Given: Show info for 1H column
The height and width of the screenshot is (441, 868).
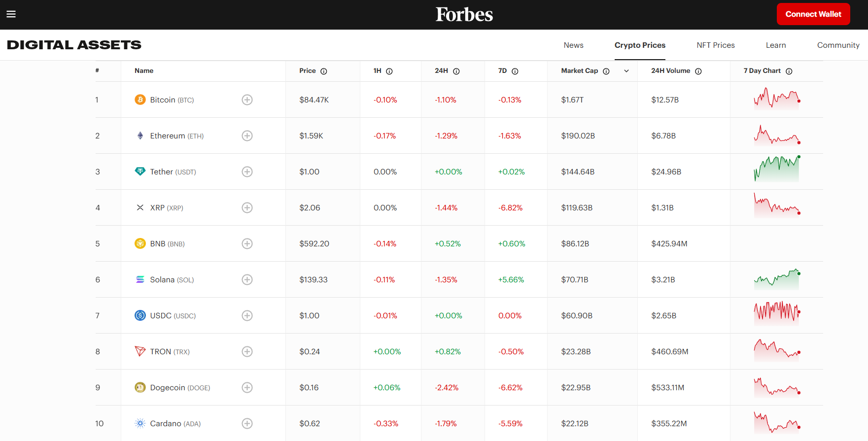Looking at the screenshot, I should tap(389, 71).
